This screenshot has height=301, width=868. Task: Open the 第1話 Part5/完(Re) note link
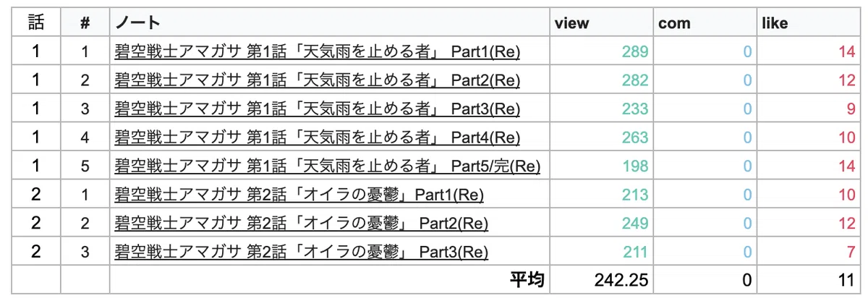point(328,166)
